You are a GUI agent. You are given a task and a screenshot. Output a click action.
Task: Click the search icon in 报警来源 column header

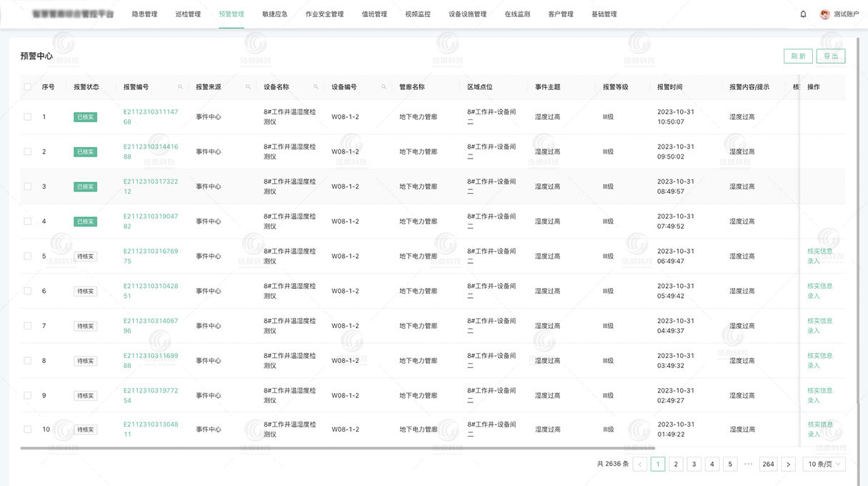(248, 86)
